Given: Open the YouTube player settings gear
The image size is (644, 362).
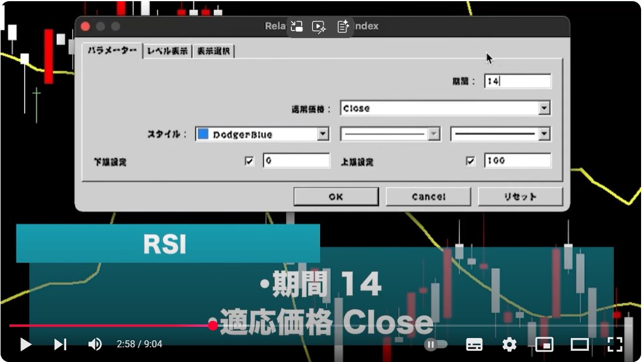Looking at the screenshot, I should pos(509,345).
